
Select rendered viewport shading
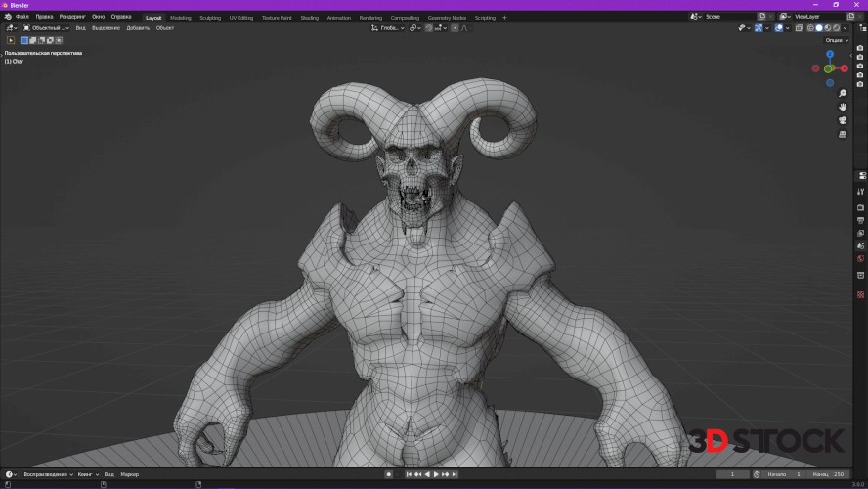[x=837, y=28]
